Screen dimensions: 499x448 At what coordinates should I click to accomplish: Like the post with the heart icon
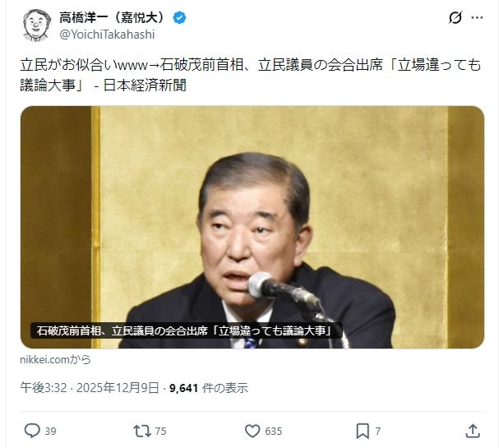[252, 431]
